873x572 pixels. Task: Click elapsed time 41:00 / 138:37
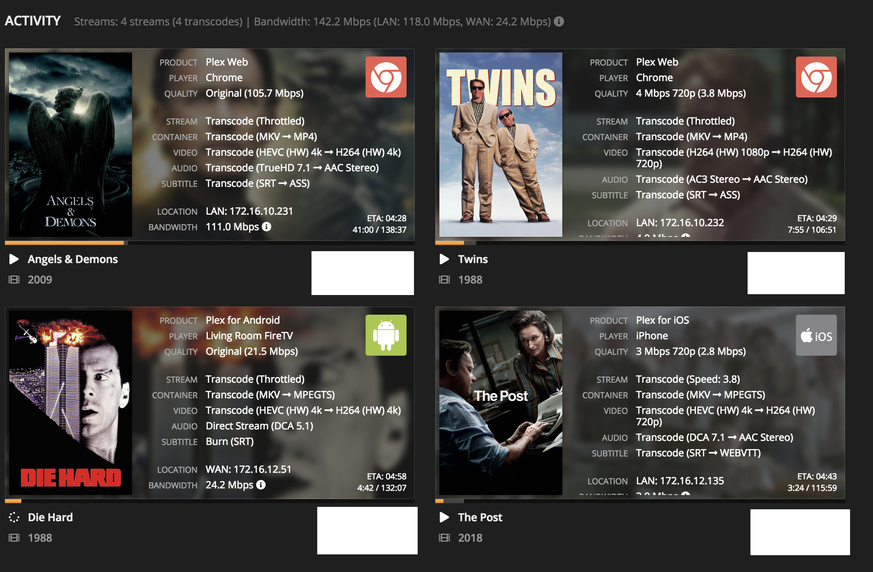coord(379,229)
